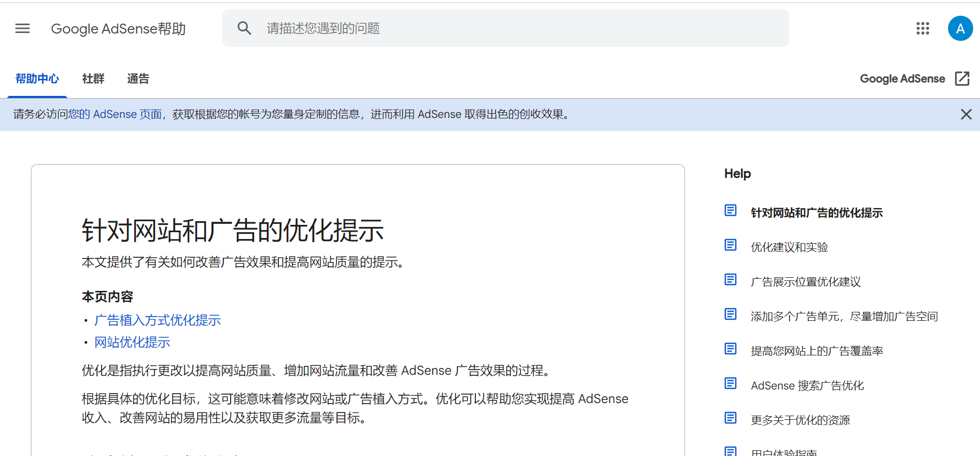Click the external link icon beside Google AdSense

tap(962, 79)
